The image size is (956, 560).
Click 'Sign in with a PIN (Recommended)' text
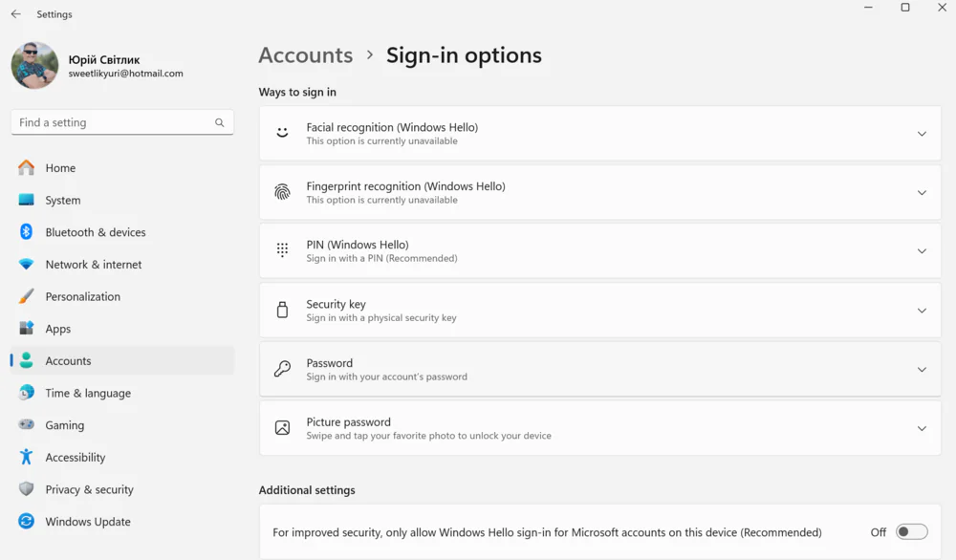[x=381, y=258]
